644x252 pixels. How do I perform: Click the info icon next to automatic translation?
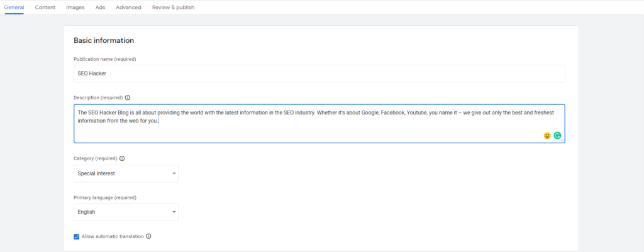click(x=149, y=237)
